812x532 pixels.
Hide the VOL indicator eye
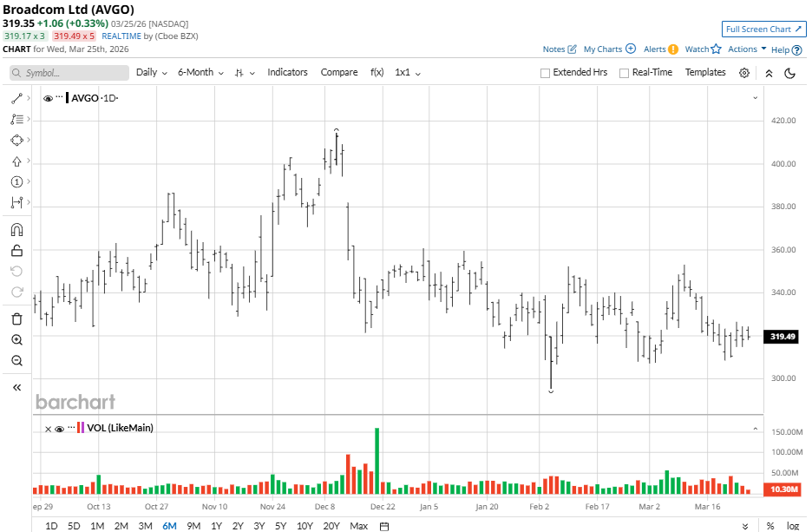pos(60,429)
